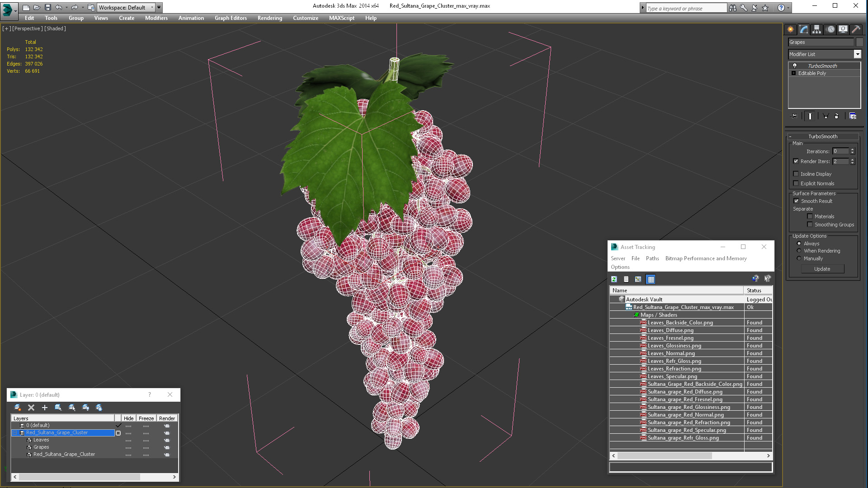Click Hide column header in Layer window
This screenshot has width=868, height=488.
point(128,418)
